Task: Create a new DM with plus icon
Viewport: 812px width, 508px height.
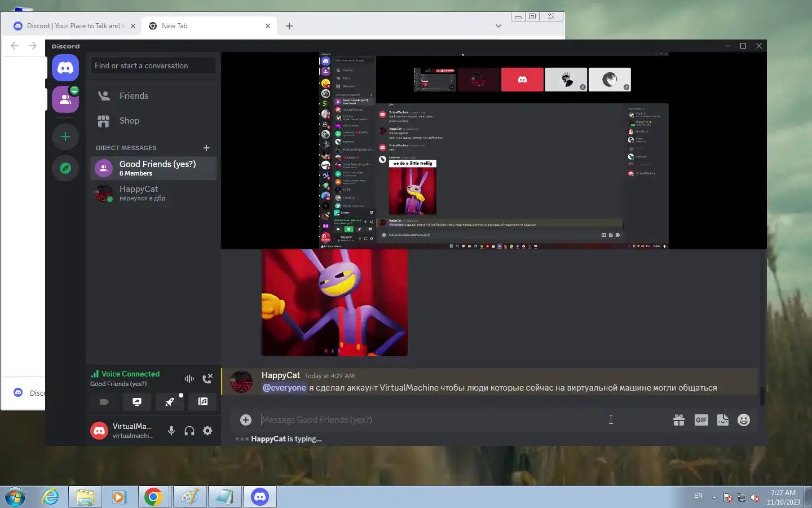Action: pos(206,148)
